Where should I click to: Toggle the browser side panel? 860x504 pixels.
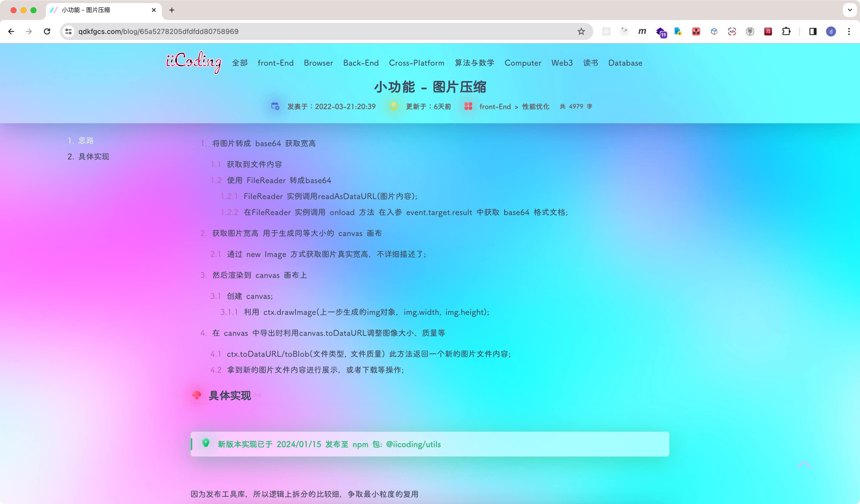pos(813,31)
